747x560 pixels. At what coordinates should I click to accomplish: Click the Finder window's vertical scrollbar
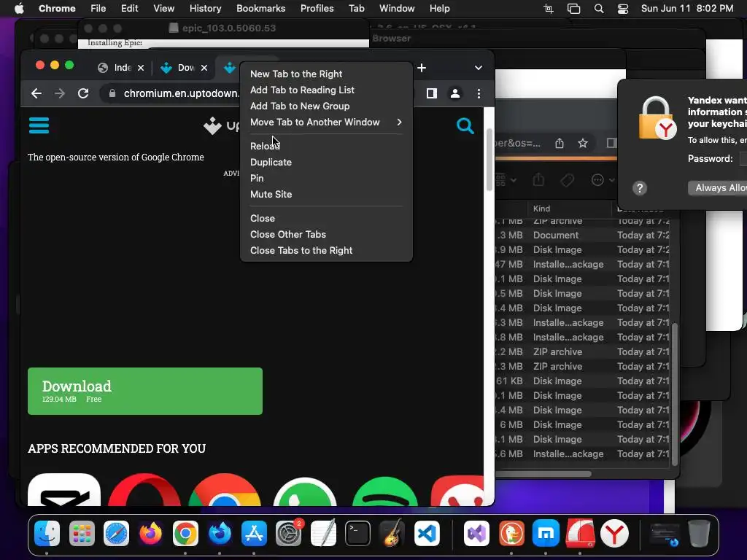[x=674, y=394]
